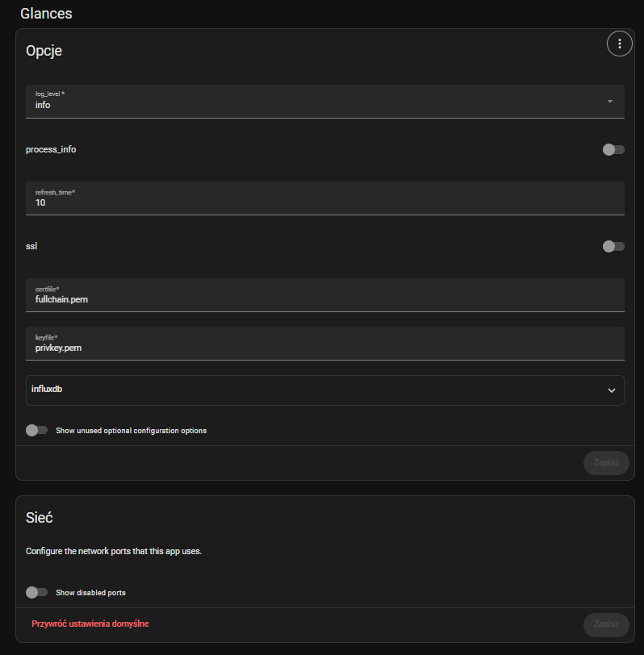Click the Opcje card heading
Viewport: 644px width, 655px height.
pos(44,51)
